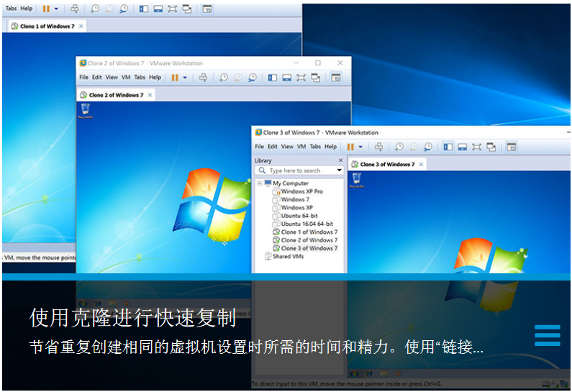Open File menu in Clone 3 window
This screenshot has width=572, height=392.
pos(259,147)
